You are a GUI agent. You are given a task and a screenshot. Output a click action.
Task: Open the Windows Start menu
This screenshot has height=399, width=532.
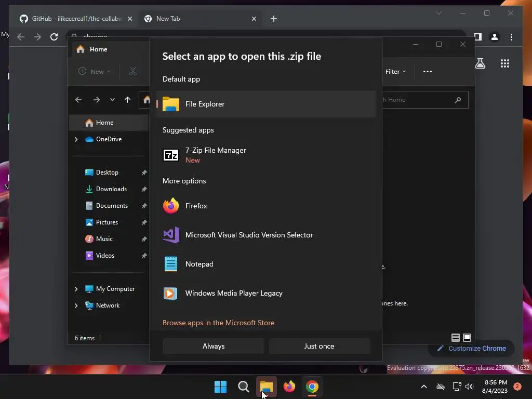click(x=220, y=387)
